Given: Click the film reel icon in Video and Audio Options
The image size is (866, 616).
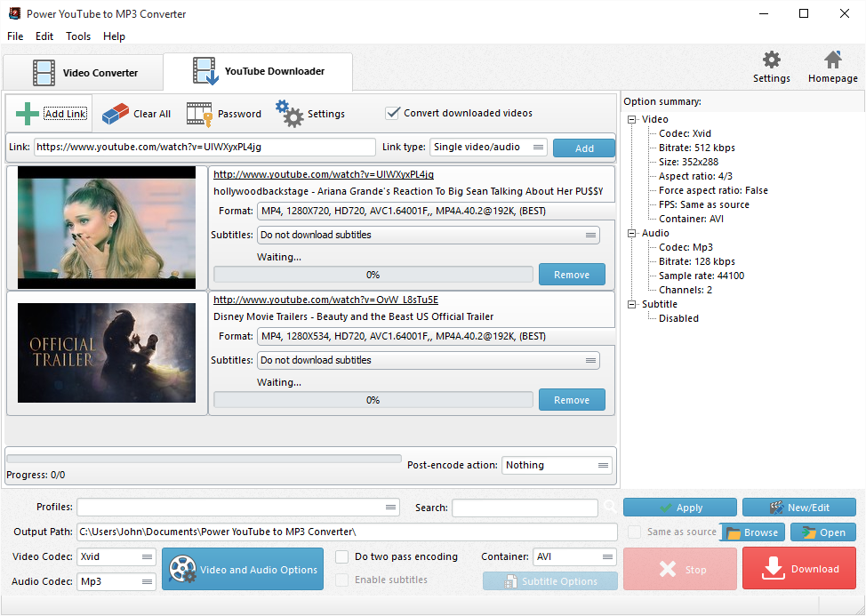Looking at the screenshot, I should tap(182, 570).
